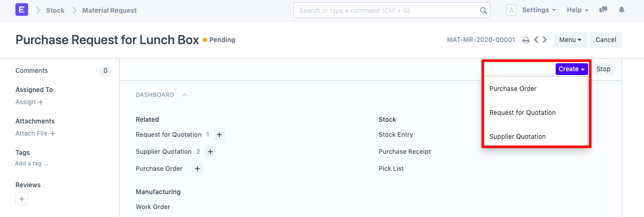
Task: Open the Settings dropdown
Action: pos(539,10)
